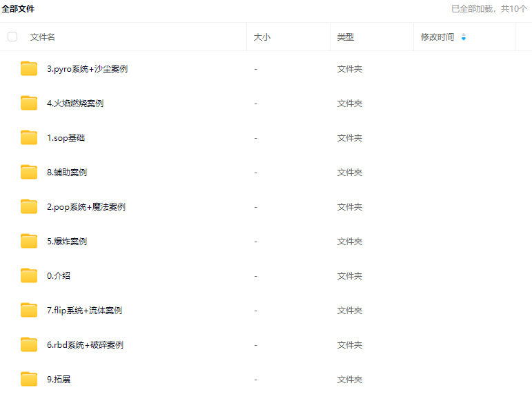
Task: Toggle sort arrow next to 修改时间
Action: [464, 37]
